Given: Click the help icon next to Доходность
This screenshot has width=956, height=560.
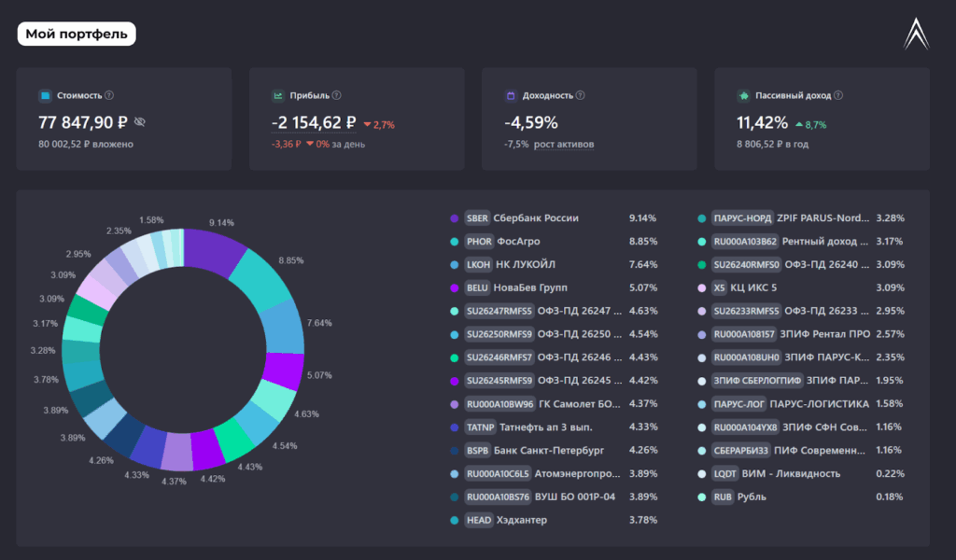Looking at the screenshot, I should 581,96.
